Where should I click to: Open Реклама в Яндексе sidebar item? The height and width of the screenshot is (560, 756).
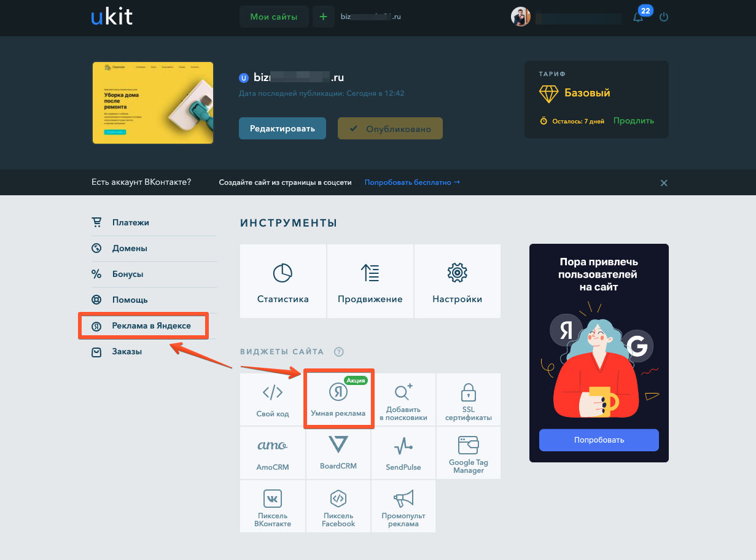pyautogui.click(x=144, y=325)
